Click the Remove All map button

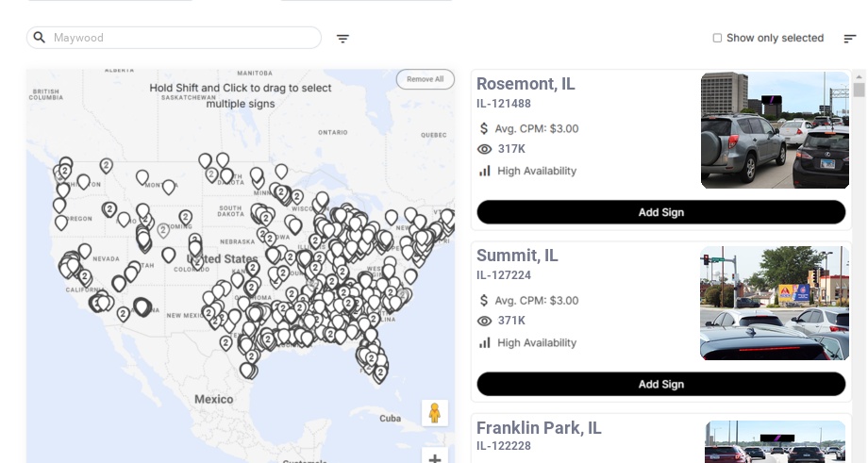coord(425,79)
